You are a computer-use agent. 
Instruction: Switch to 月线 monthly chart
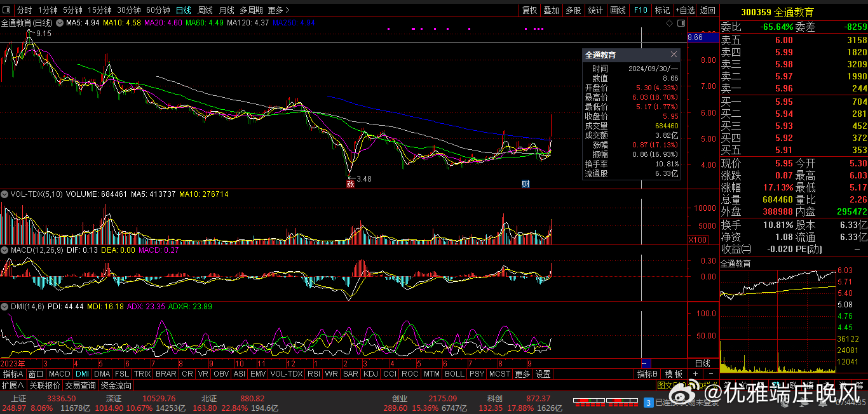click(226, 10)
